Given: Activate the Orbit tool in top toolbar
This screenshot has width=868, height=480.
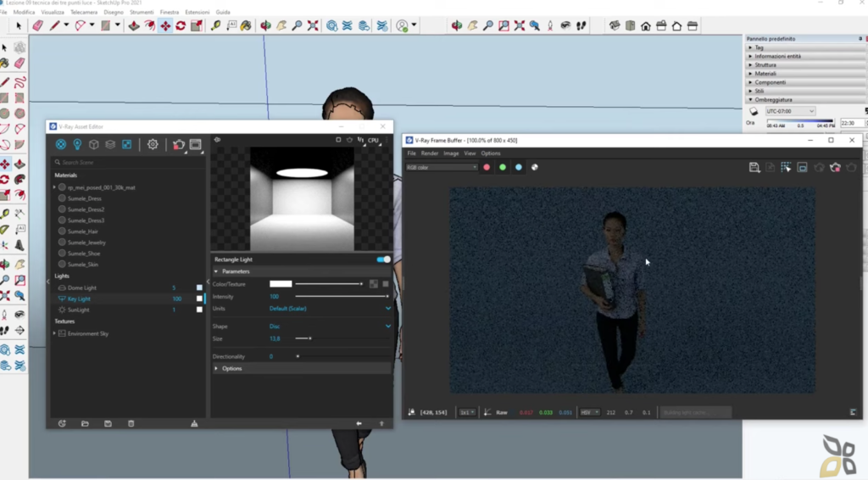Looking at the screenshot, I should click(x=265, y=25).
